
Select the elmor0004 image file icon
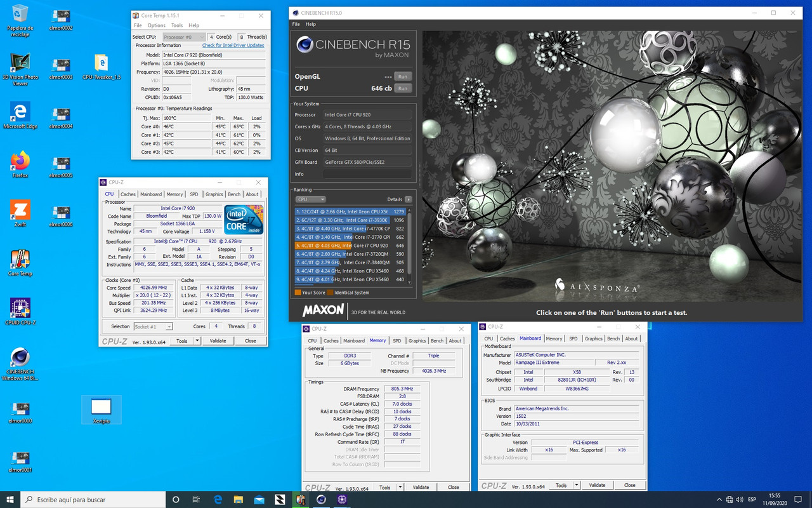pos(61,118)
